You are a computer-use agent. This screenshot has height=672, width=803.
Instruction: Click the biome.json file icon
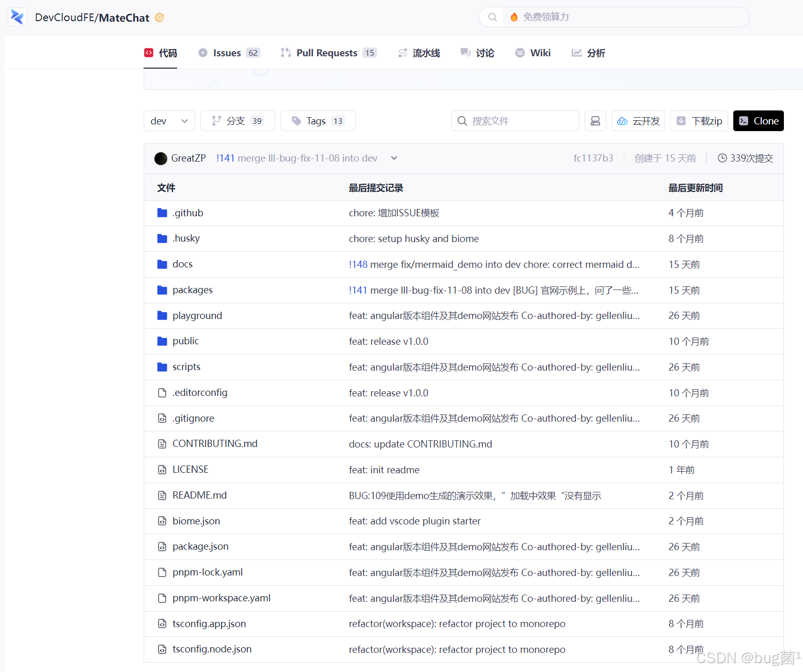(x=162, y=521)
